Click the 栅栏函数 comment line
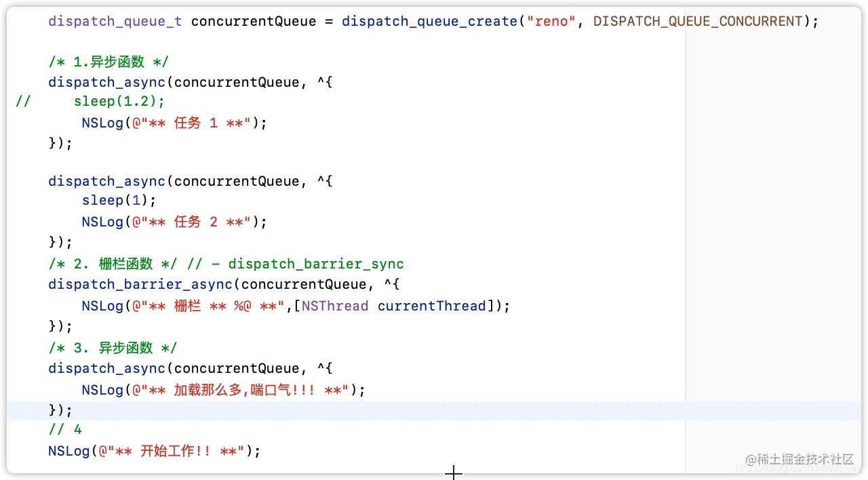This screenshot has height=480, width=868. pos(226,264)
